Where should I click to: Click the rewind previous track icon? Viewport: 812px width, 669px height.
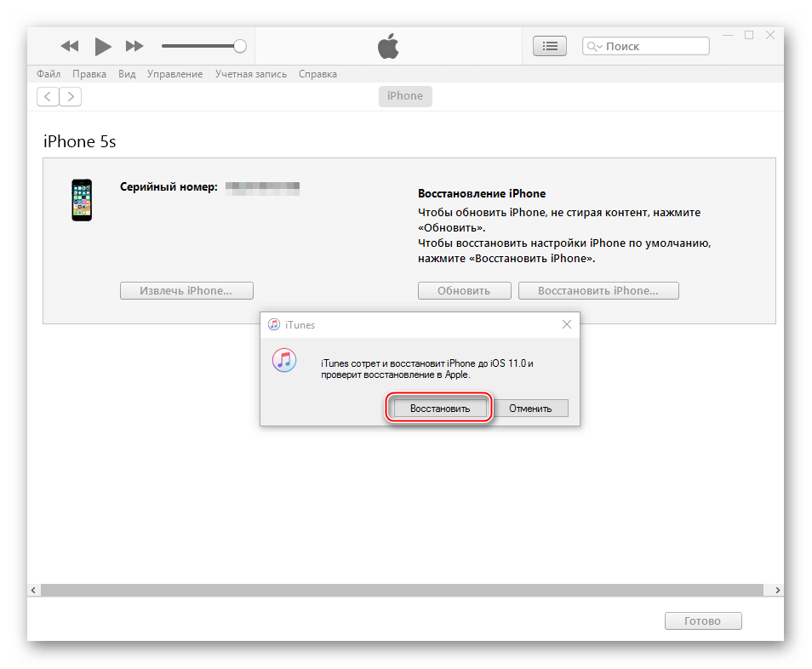(70, 46)
